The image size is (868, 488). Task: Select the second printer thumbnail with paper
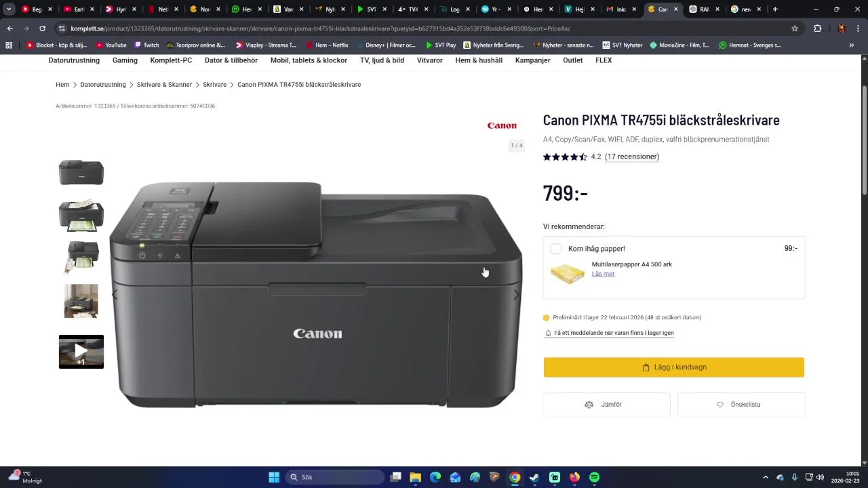(81, 216)
